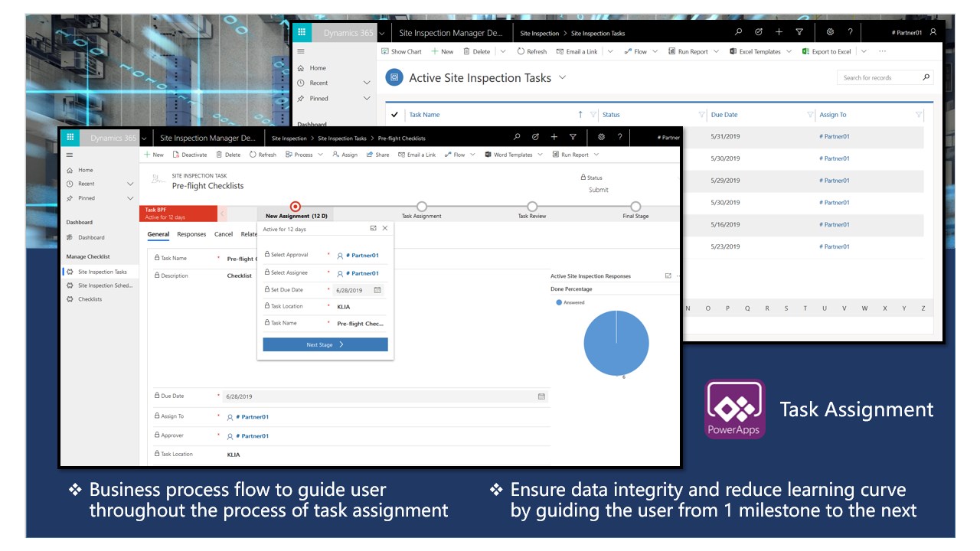Screen dimensions: 980x551
Task: Expand chart icon on Active Site Inspection Responses
Action: pyautogui.click(x=668, y=275)
